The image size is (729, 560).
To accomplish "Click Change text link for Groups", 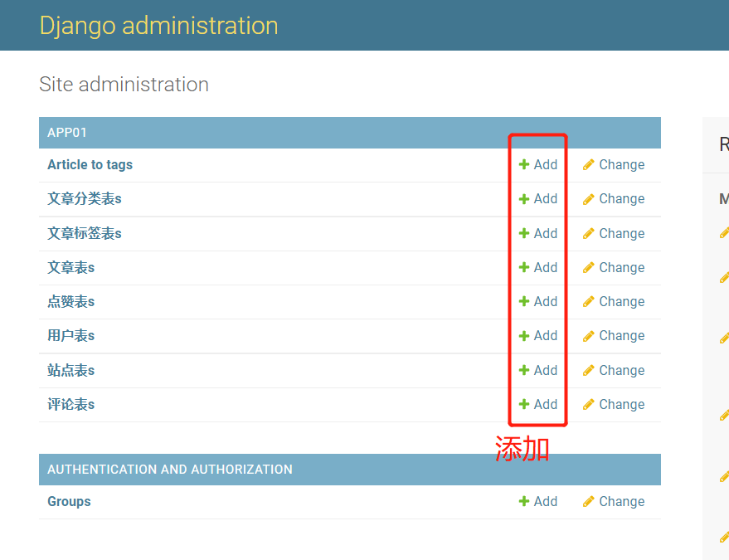I will (x=622, y=501).
